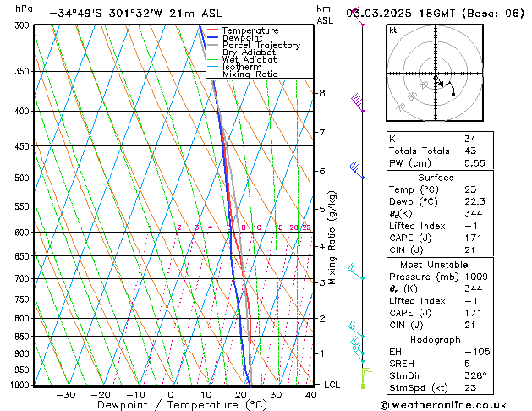Click the date text '03.03.2025 18GMT (Base: 06)'
532x411 pixels.
pyautogui.click(x=436, y=14)
